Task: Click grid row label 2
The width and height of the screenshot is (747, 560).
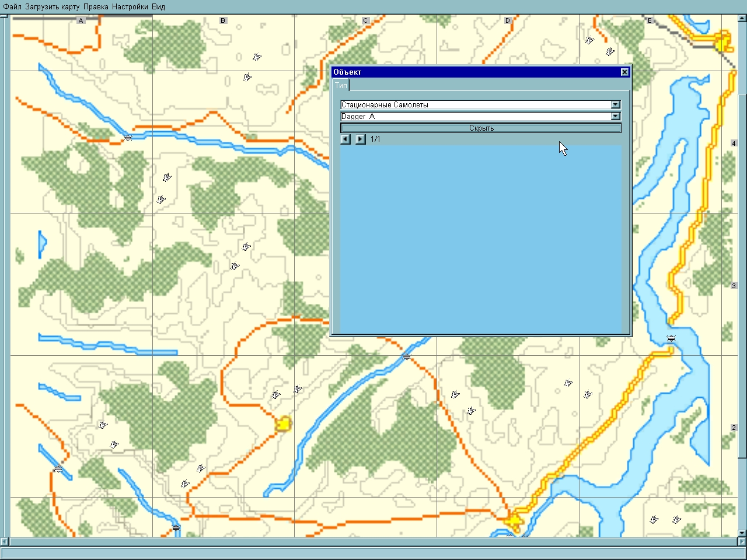Action: click(734, 428)
